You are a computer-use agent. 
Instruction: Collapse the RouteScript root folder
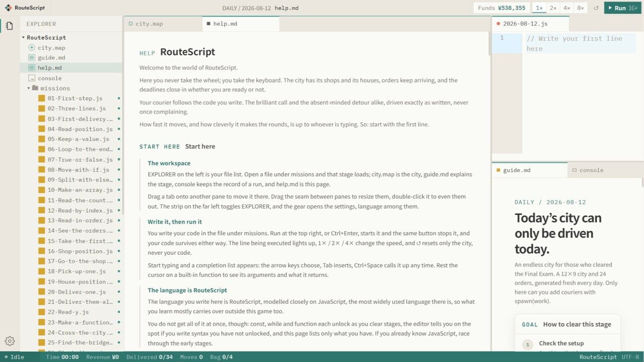pos(23,38)
